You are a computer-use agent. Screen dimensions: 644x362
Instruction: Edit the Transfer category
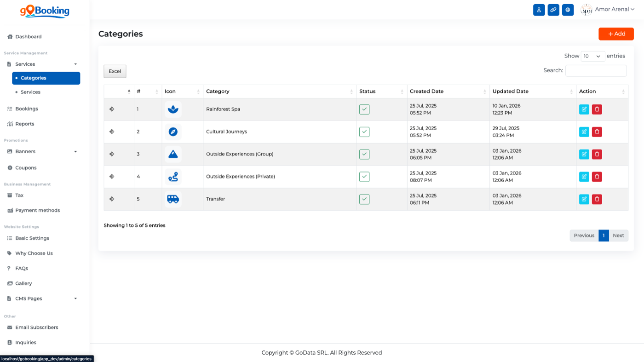pyautogui.click(x=584, y=199)
